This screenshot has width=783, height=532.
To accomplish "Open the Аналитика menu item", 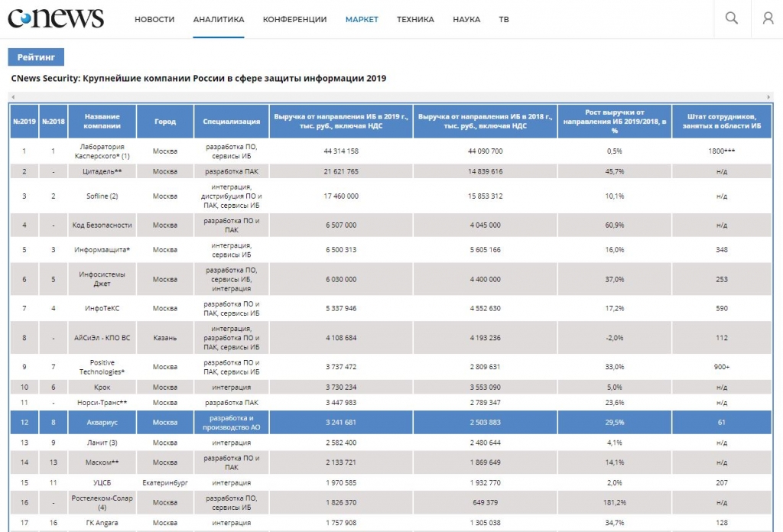I will click(x=219, y=19).
